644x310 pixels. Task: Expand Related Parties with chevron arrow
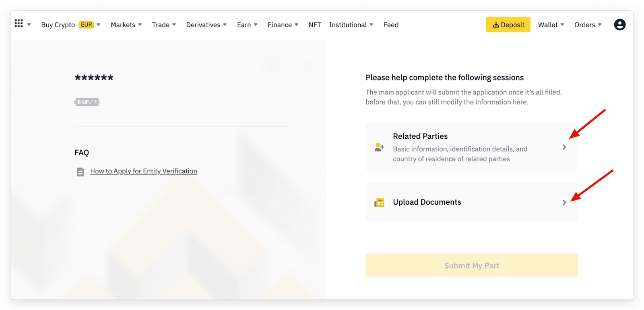pos(564,147)
